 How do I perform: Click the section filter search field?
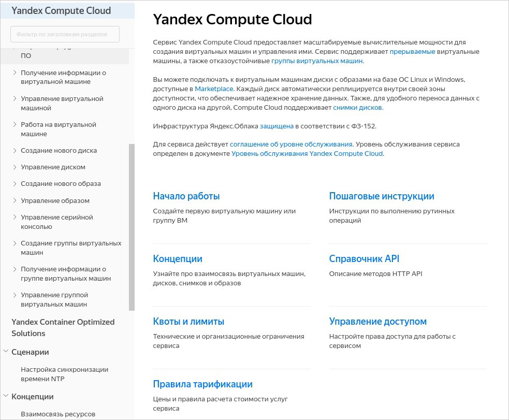coord(64,34)
